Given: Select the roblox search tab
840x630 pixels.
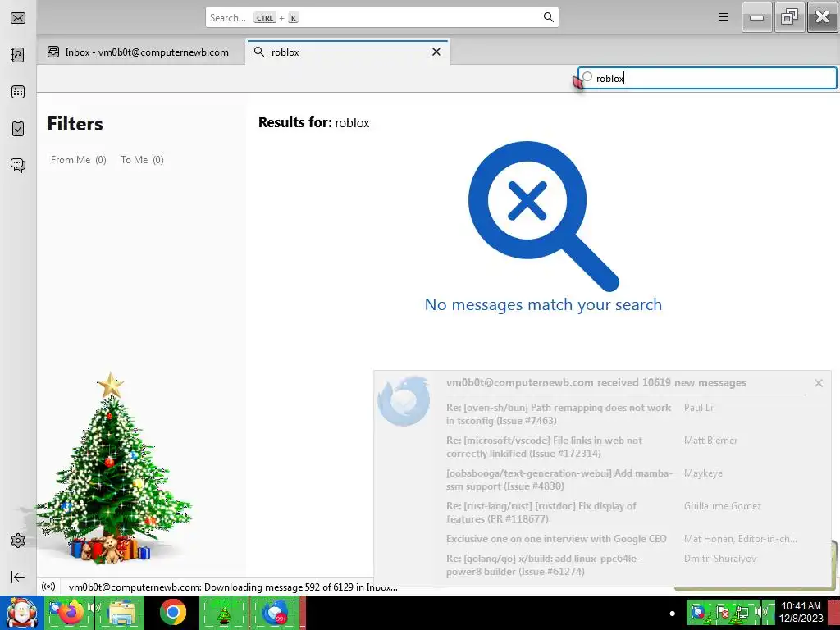Looking at the screenshot, I should (x=347, y=52).
